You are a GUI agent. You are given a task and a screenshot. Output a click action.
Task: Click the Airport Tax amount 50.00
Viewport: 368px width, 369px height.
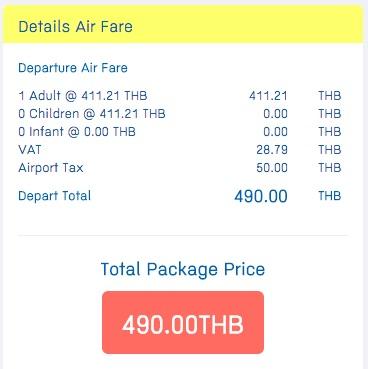click(x=272, y=168)
